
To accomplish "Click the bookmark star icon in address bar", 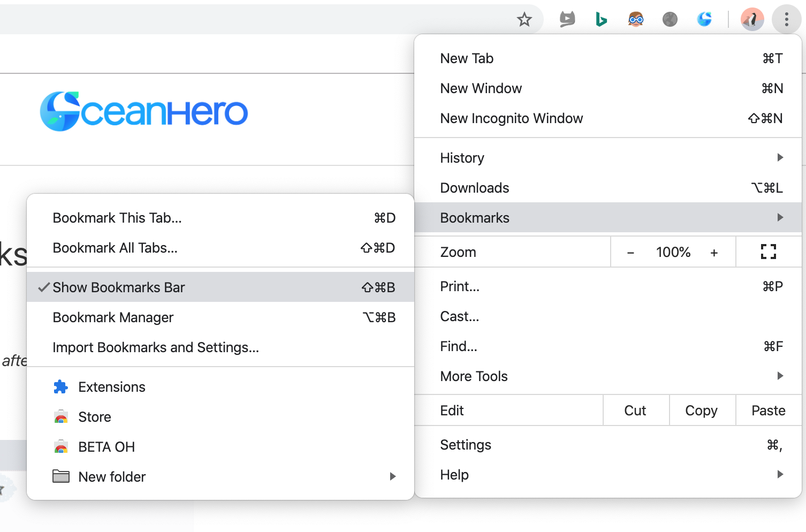I will pyautogui.click(x=524, y=20).
